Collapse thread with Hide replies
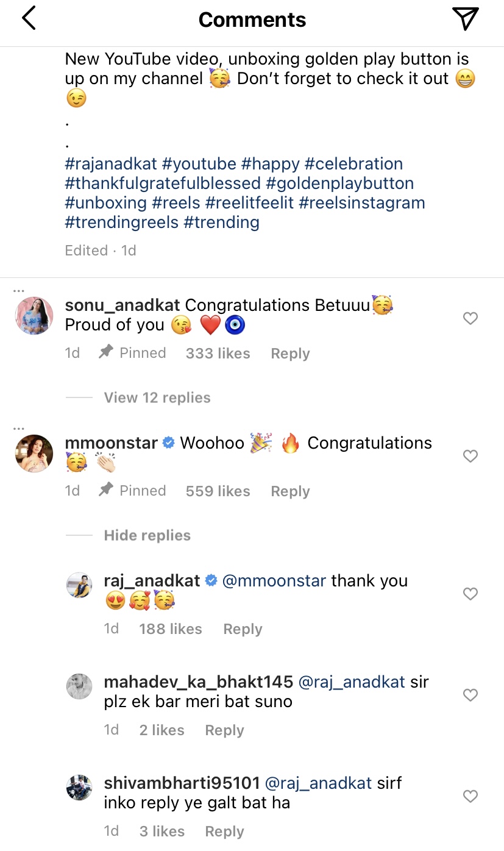504x851 pixels. (147, 535)
